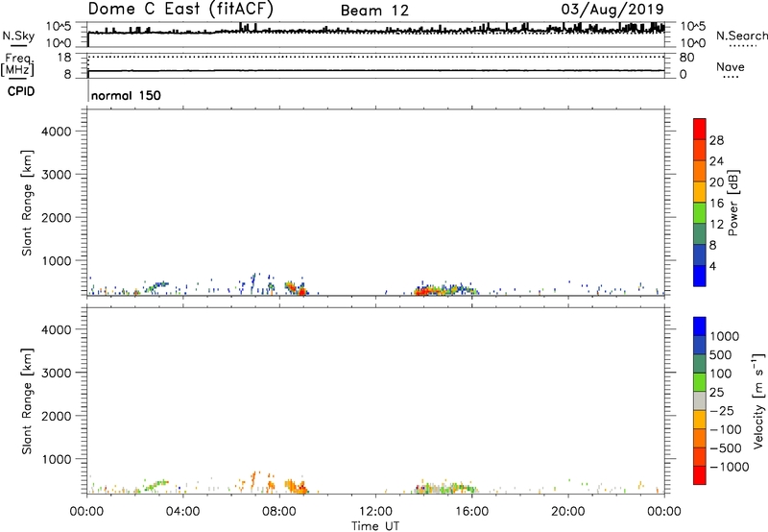Click the 'Slant Range [km]' label of the Power panel

pos(27,203)
